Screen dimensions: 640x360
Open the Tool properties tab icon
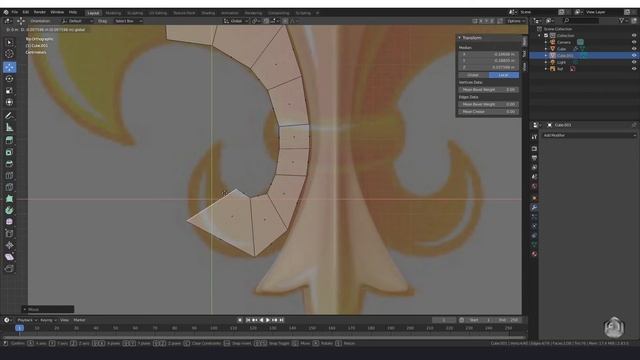point(534,137)
